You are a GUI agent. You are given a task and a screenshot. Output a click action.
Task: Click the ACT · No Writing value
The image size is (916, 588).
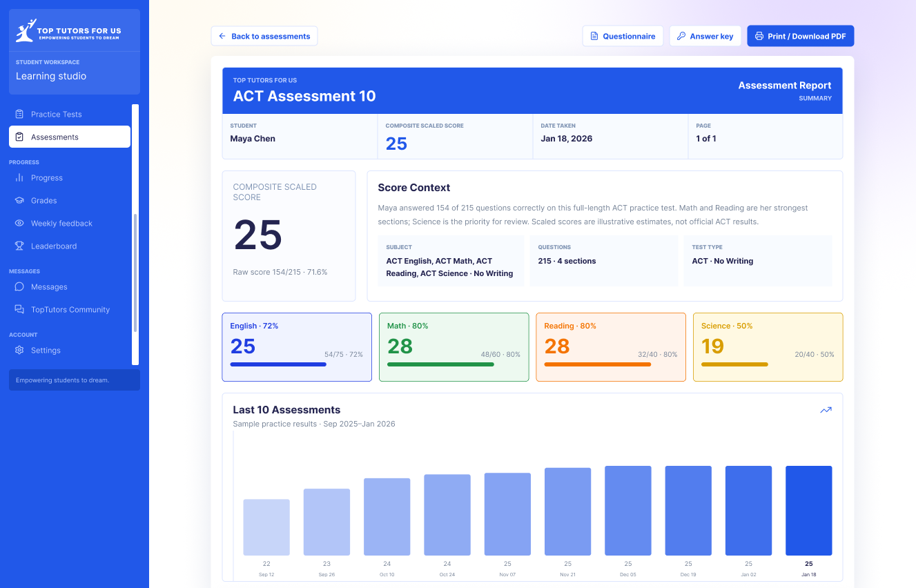(x=723, y=261)
